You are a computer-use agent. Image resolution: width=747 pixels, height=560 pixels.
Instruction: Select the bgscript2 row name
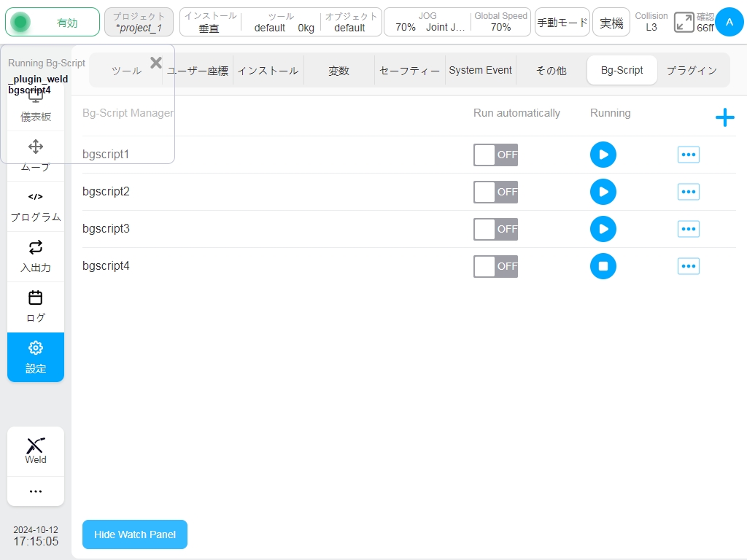[x=106, y=192]
